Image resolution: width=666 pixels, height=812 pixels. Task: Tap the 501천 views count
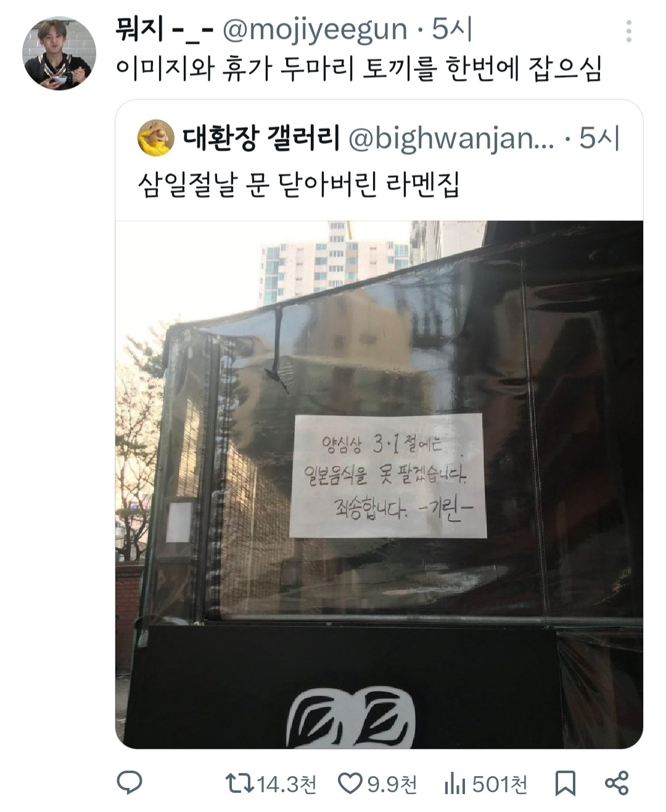pos(500,785)
